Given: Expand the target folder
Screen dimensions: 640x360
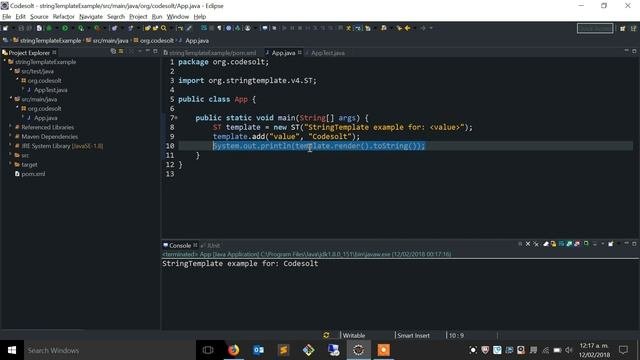Looking at the screenshot, I should [11, 164].
